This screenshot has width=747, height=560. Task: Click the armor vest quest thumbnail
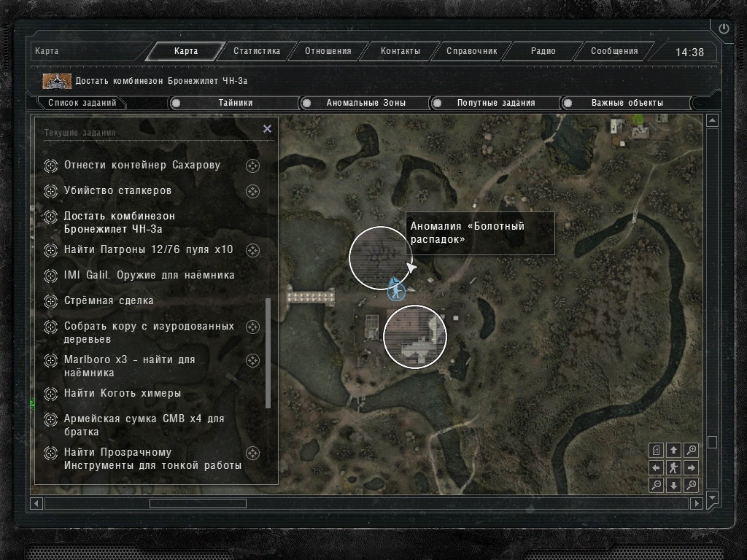[57, 81]
